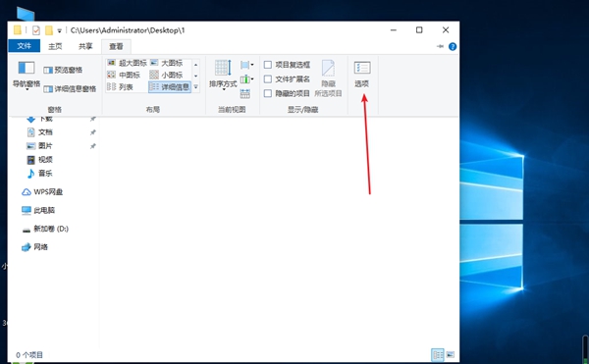Open the 选项 folder options button
Image resolution: width=589 pixels, height=364 pixels.
(x=362, y=75)
